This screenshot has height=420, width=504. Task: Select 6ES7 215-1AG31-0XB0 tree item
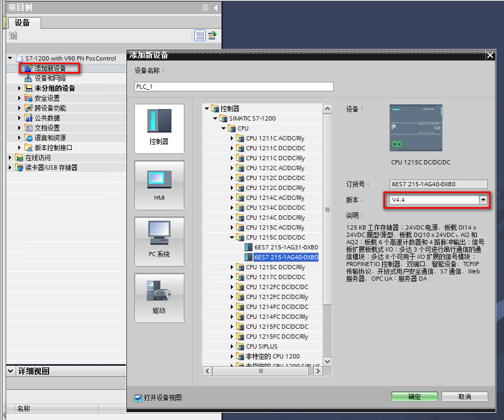tap(286, 247)
